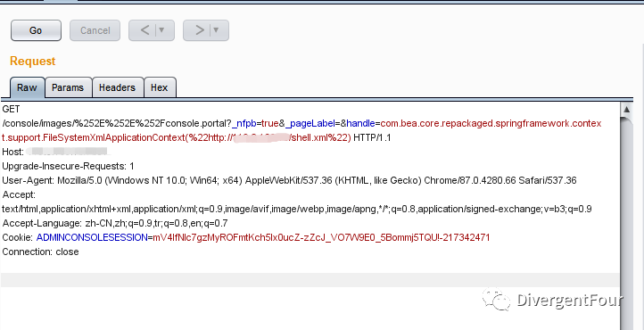The width and height of the screenshot is (644, 330).
Task: Click the Accept value starting with text/html
Action: (x=296, y=209)
